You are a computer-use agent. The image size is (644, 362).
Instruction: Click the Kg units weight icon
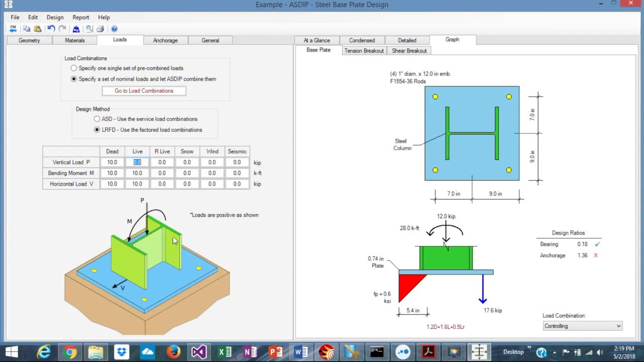coord(76,29)
